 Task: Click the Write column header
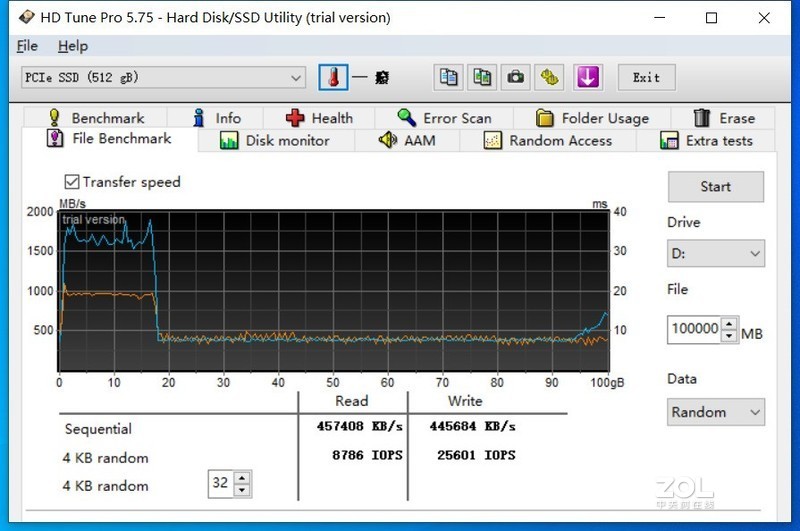465,401
